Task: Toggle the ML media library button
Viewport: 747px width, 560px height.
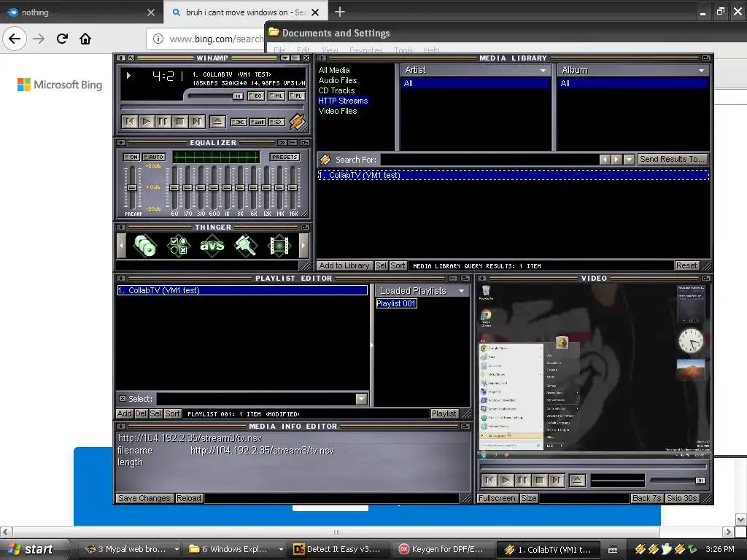Action: (276, 96)
